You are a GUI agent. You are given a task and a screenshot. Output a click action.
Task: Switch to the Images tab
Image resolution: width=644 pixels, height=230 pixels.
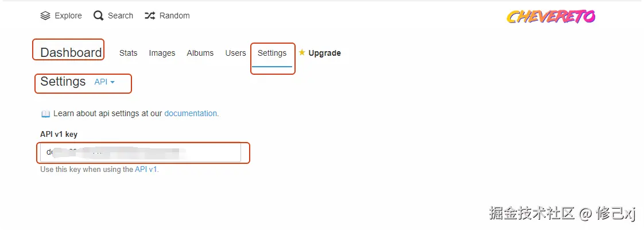pos(162,53)
